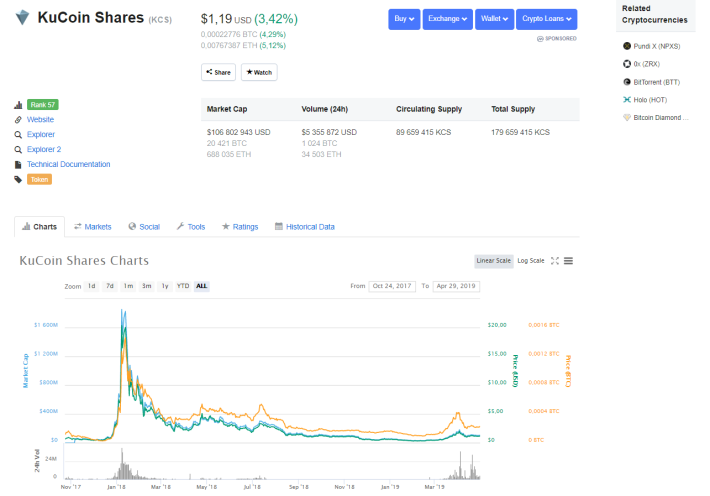This screenshot has height=496, width=710.
Task: Open the Explorer link
Action: [41, 135]
